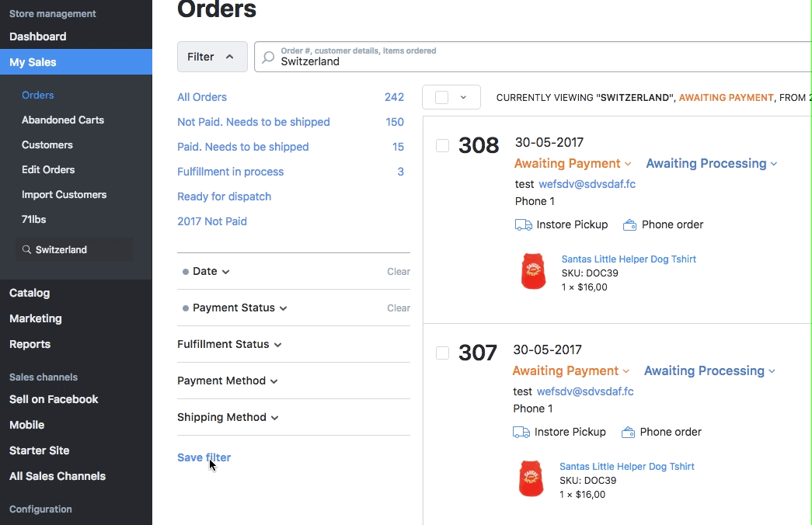812x525 pixels.
Task: Click the Save filter link
Action: coord(204,457)
